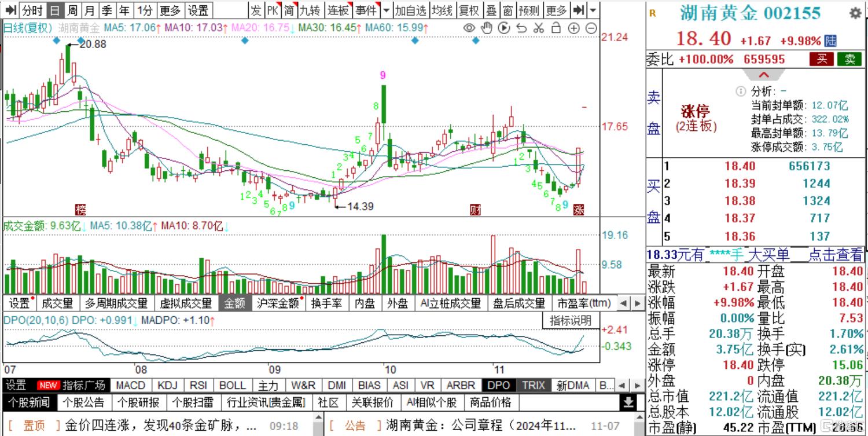Click the undo arrow icon above chart
This screenshot has height=436, width=868.
click(521, 28)
